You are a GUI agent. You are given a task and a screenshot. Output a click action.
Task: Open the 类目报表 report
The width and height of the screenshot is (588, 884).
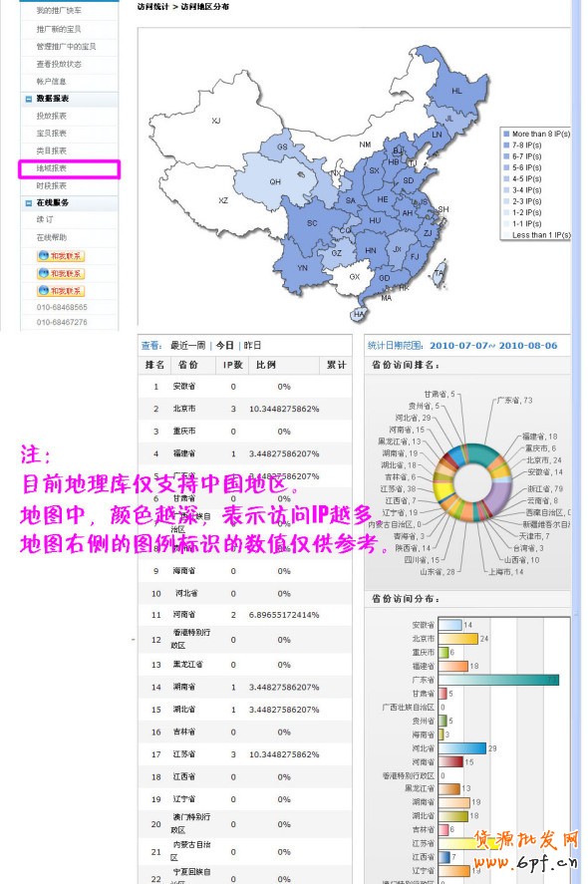51,150
